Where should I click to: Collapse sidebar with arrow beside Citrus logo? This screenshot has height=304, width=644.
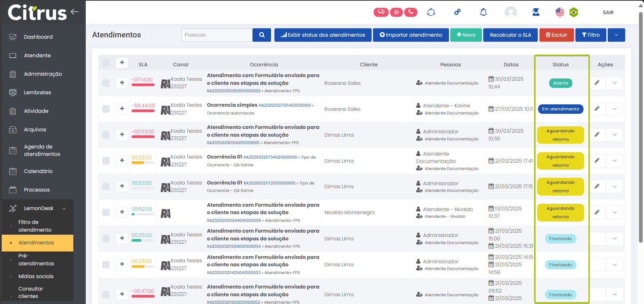point(75,12)
